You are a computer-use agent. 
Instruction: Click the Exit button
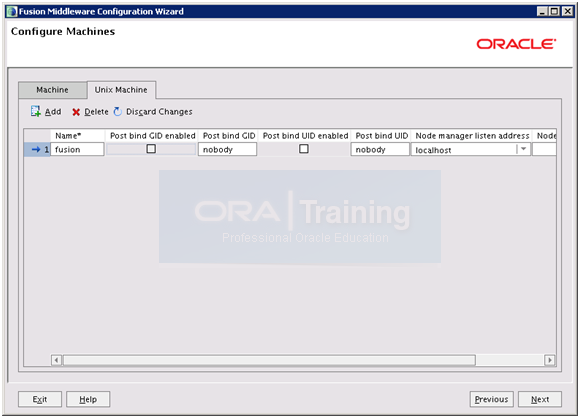click(40, 399)
